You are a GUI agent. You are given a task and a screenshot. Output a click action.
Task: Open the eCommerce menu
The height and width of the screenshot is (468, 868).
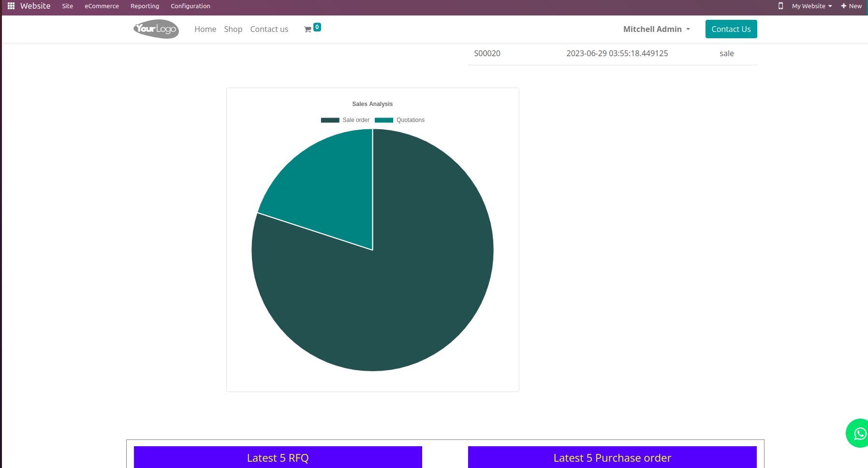(102, 6)
